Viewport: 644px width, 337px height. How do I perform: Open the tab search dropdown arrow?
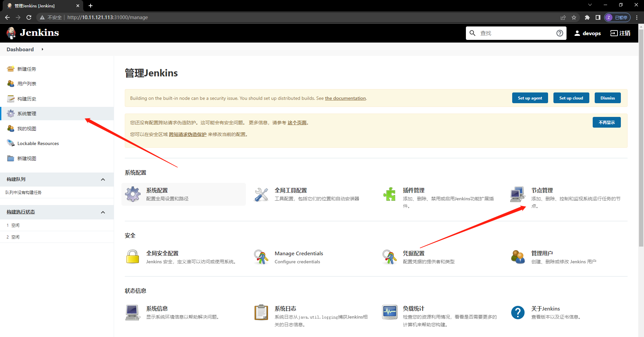click(x=590, y=5)
